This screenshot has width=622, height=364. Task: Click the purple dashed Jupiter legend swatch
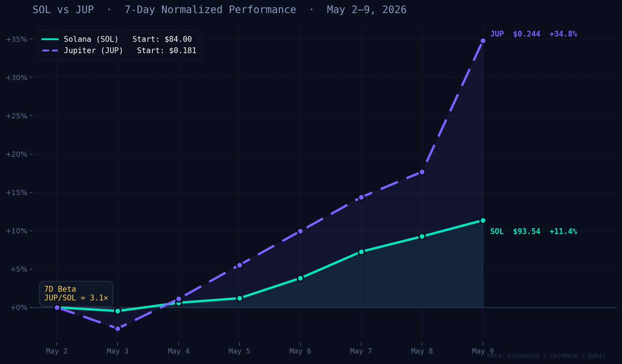point(50,51)
